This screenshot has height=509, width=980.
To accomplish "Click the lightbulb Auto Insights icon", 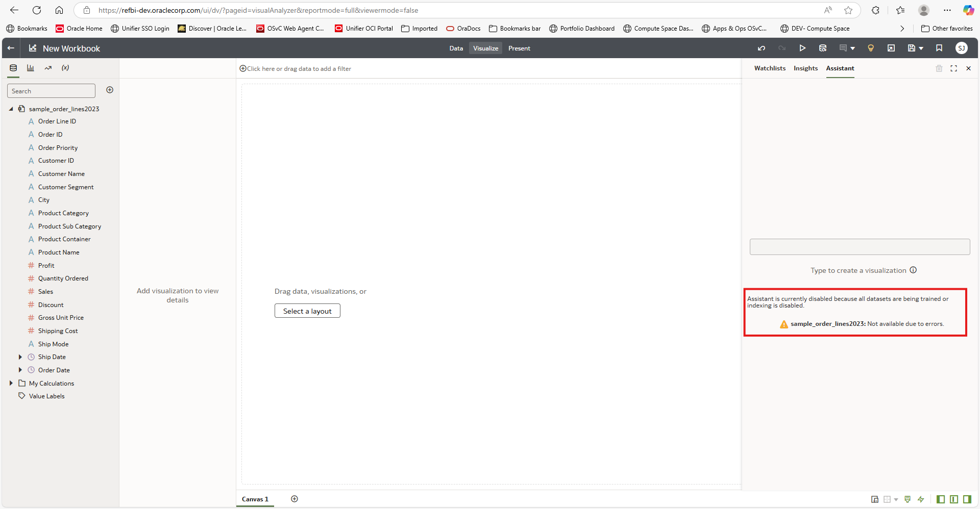I will coord(871,48).
